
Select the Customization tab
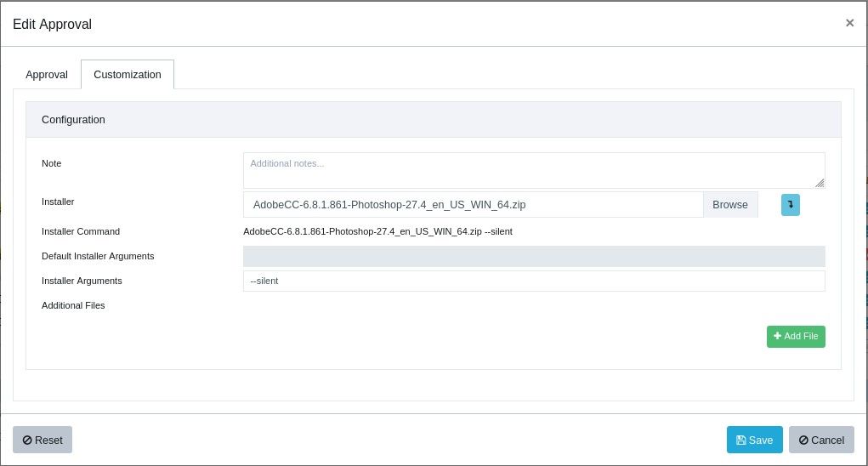click(x=128, y=75)
